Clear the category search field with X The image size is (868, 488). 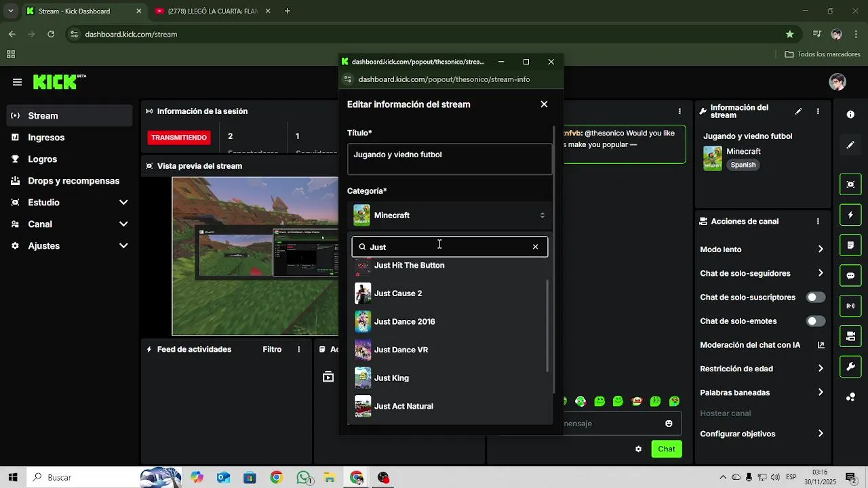535,247
